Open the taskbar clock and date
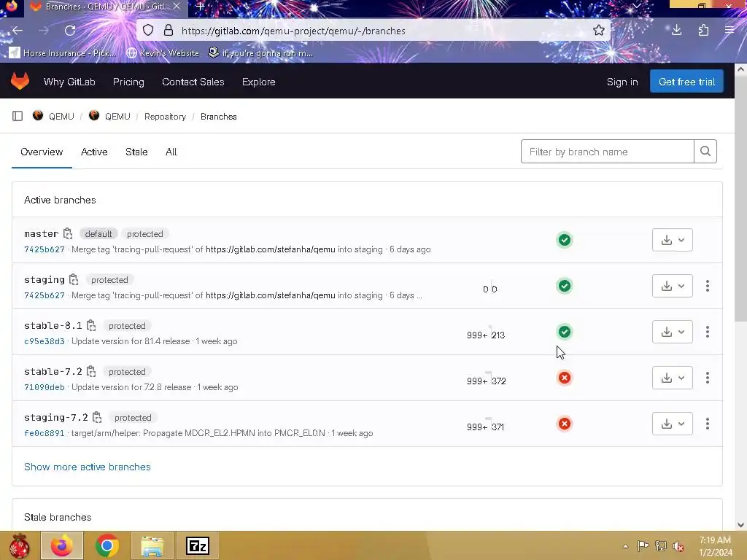 pos(715,546)
